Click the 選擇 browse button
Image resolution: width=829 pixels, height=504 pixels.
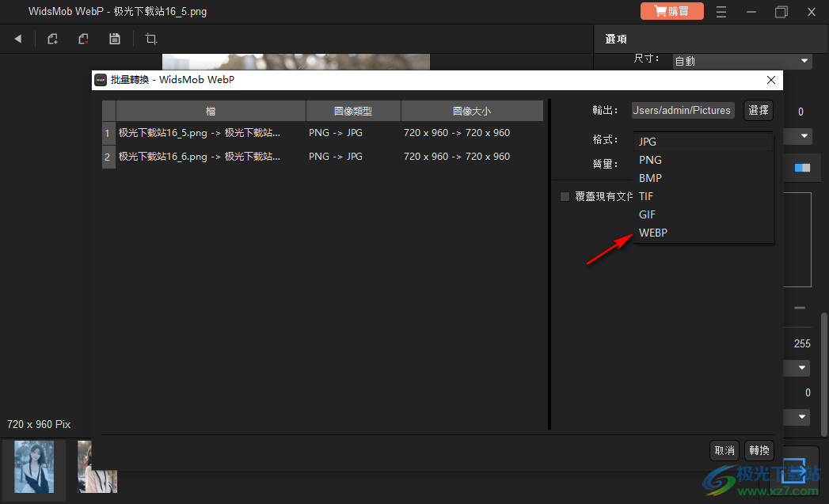coord(759,111)
